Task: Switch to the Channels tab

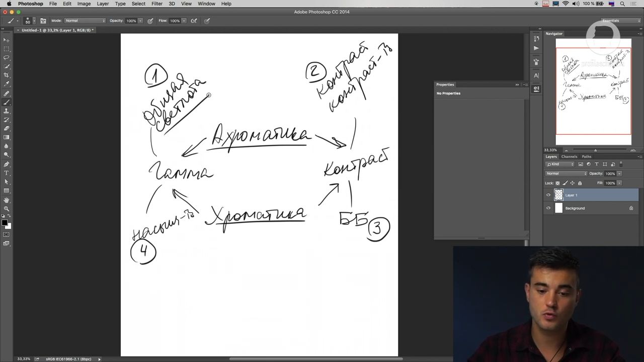Action: (569, 156)
